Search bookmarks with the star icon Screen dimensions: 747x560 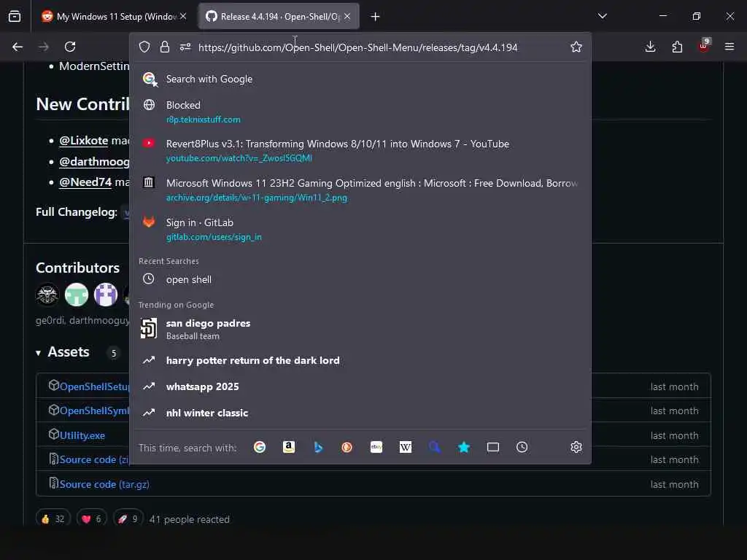tap(463, 447)
